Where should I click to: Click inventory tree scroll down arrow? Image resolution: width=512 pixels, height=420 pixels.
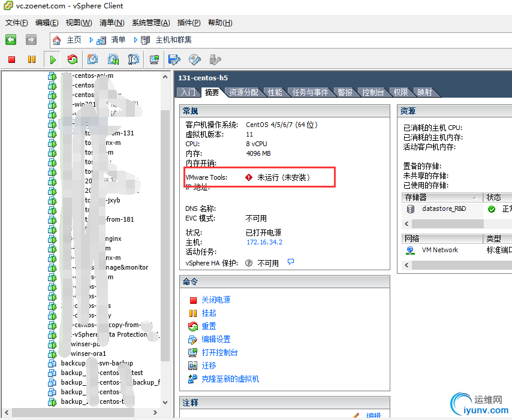coord(165,403)
